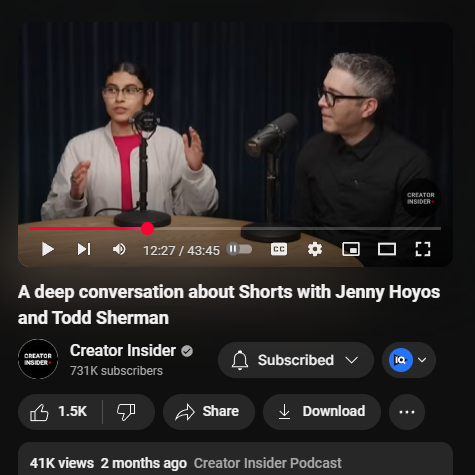
Task: Click the video title text
Action: [x=229, y=305]
